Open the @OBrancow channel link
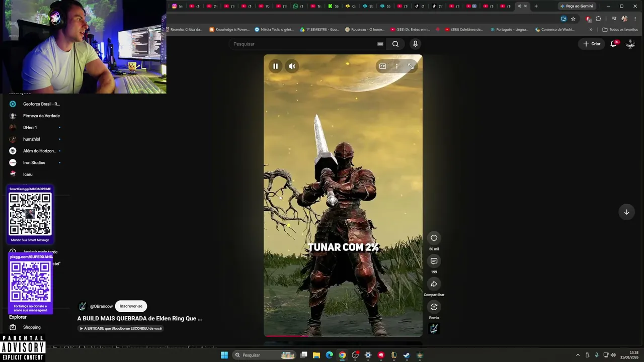This screenshot has width=644, height=362. (101, 306)
